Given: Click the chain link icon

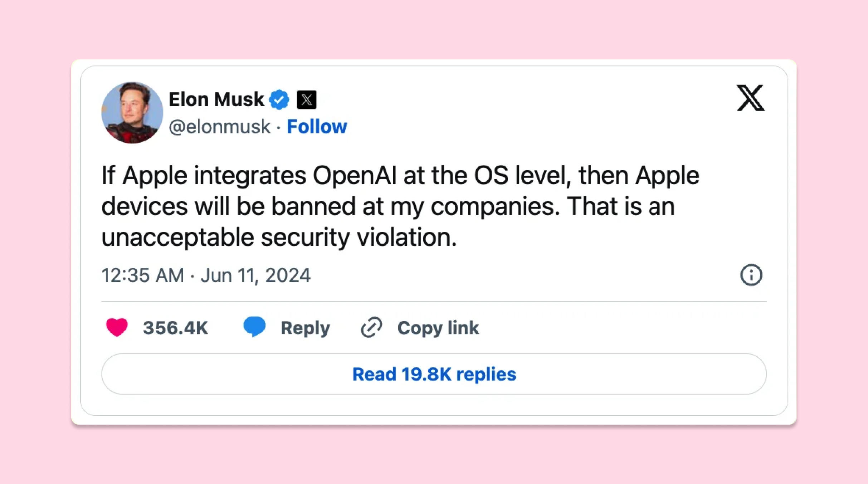Looking at the screenshot, I should click(371, 327).
